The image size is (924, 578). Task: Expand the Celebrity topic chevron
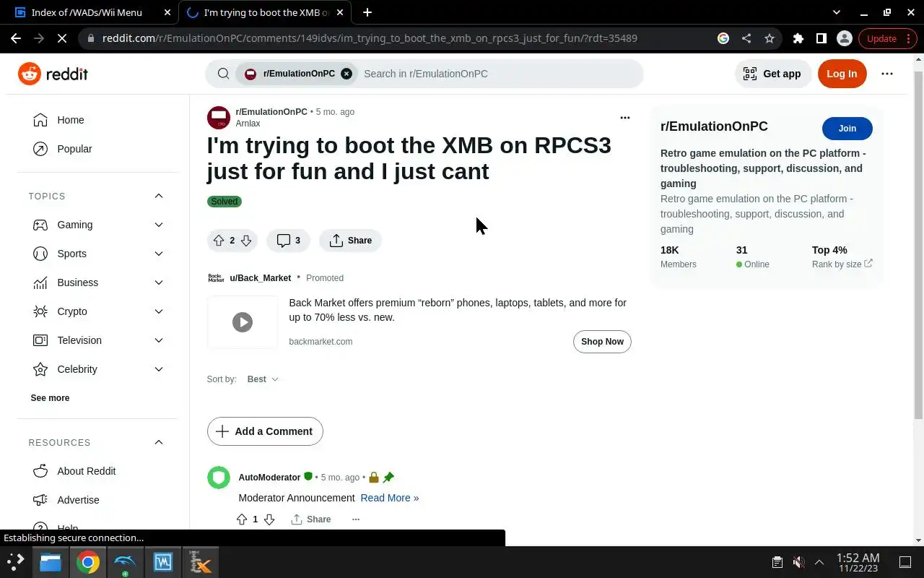[159, 369]
